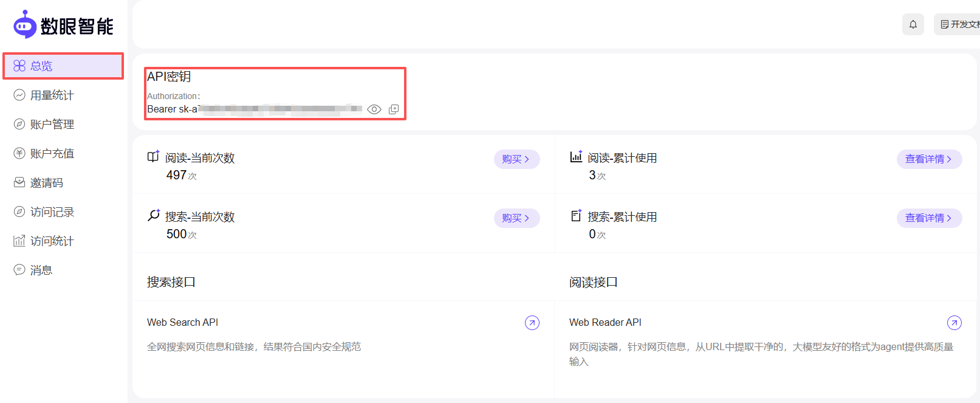
Task: View details of 搜索-累计使用
Action: coord(929,218)
